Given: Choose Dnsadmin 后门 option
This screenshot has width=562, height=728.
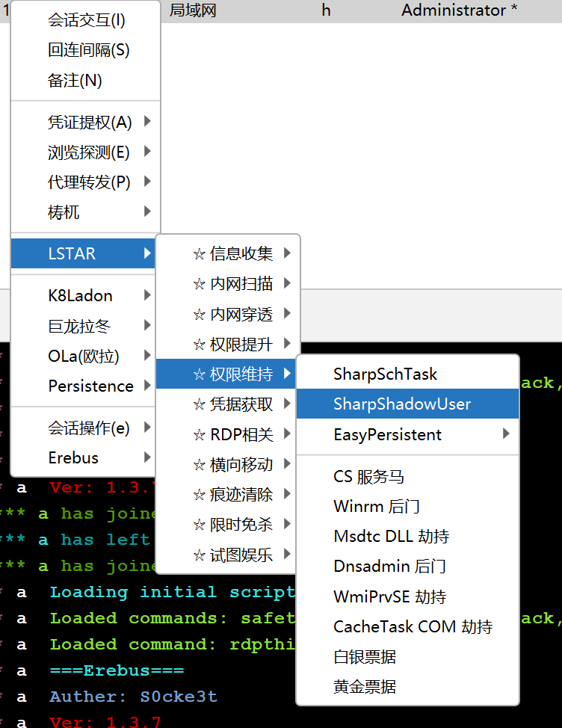Looking at the screenshot, I should [407, 567].
